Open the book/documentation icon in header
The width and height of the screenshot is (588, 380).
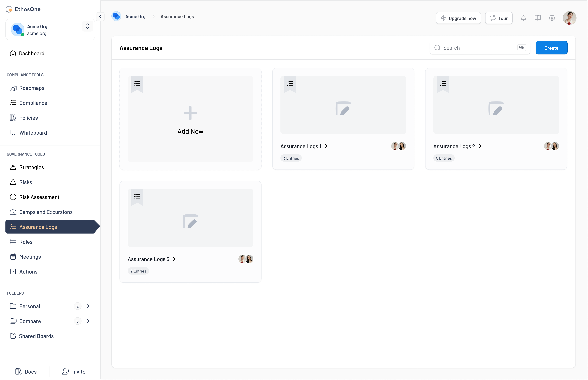[538, 18]
